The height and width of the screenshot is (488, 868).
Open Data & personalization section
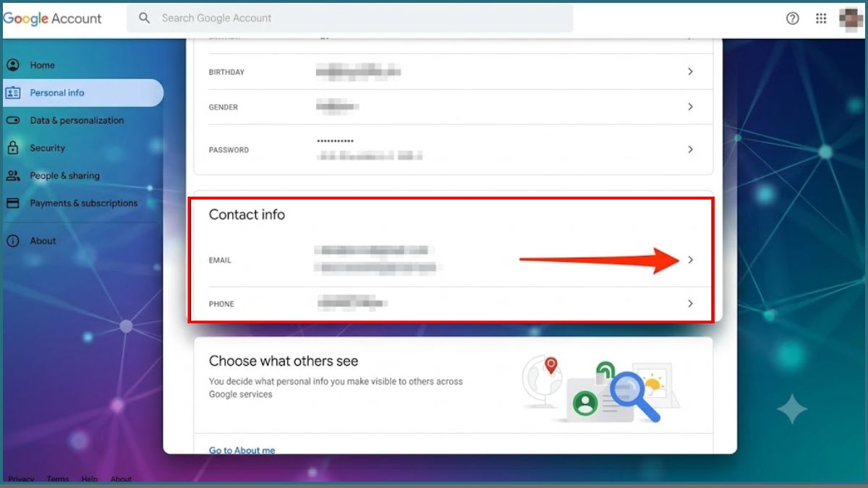coord(77,120)
